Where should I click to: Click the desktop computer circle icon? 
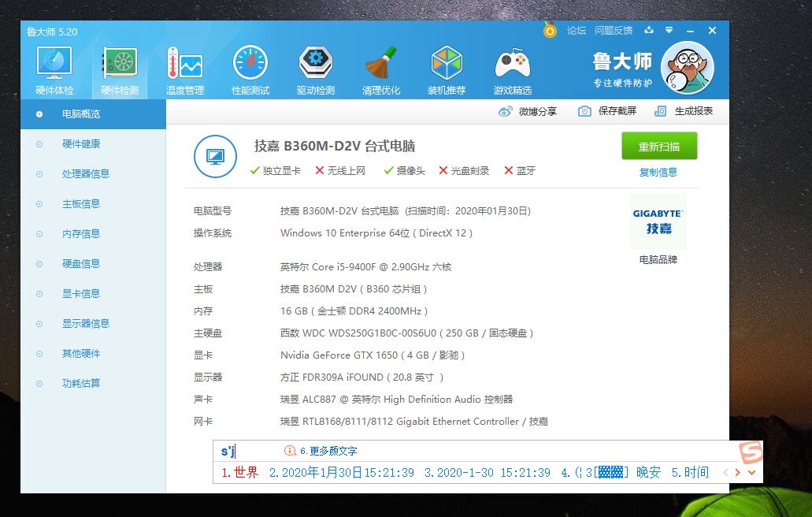216,157
